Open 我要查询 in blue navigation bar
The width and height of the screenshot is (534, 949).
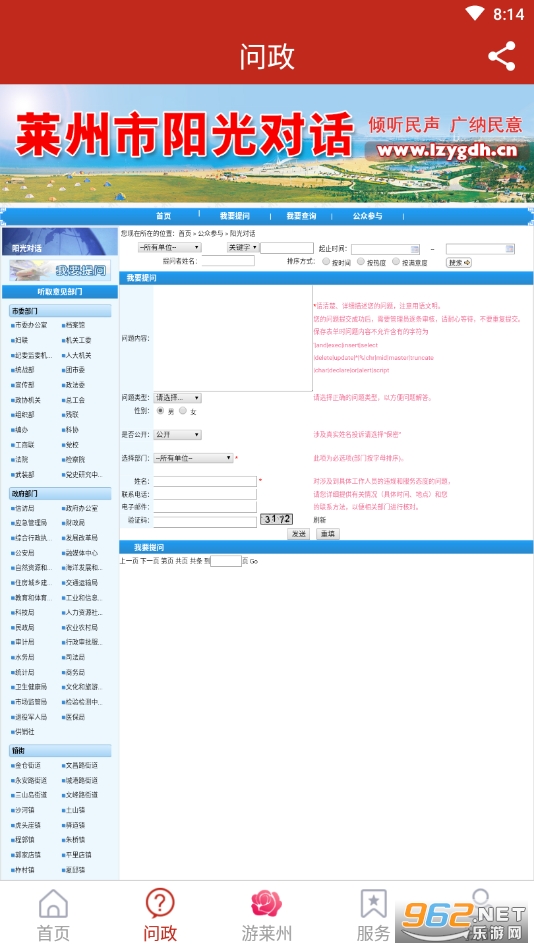[302, 216]
